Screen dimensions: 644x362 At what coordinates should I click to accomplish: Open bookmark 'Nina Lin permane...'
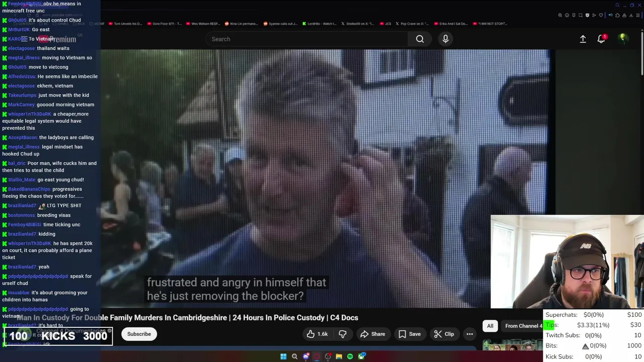click(x=241, y=24)
